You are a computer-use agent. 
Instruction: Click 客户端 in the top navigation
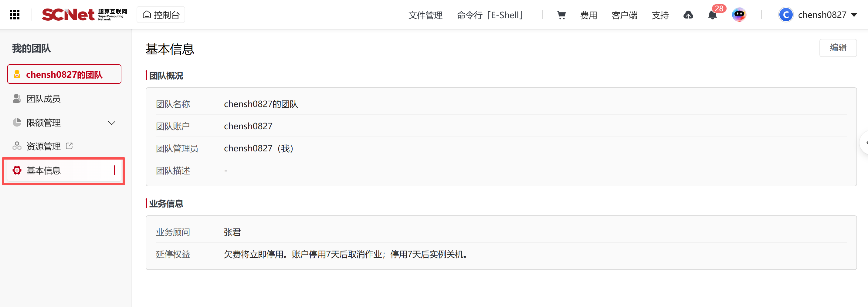[624, 15]
